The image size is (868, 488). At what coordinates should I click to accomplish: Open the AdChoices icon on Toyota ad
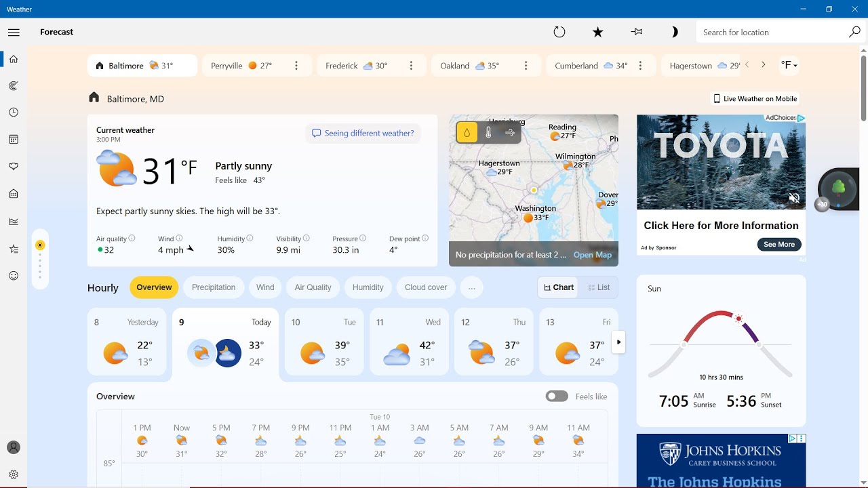pyautogui.click(x=801, y=119)
